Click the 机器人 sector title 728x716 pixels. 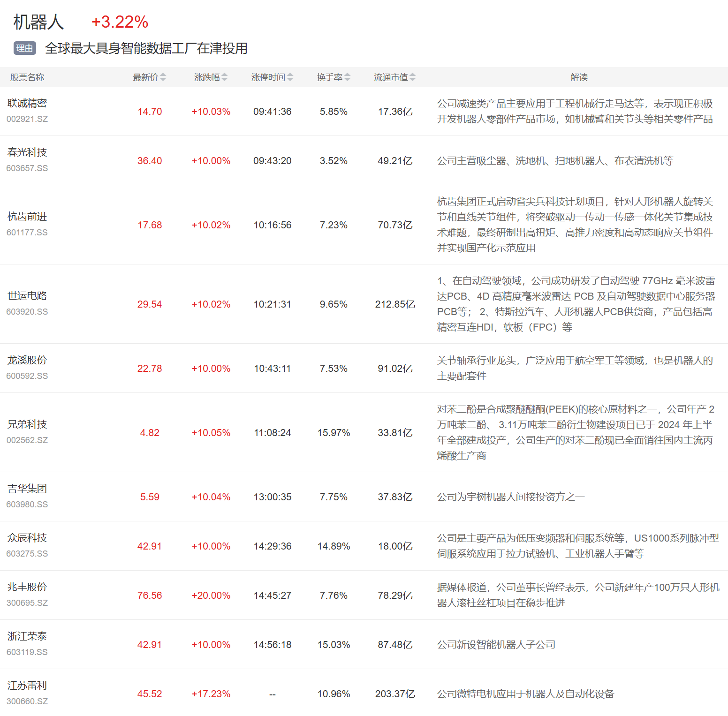[x=38, y=22]
